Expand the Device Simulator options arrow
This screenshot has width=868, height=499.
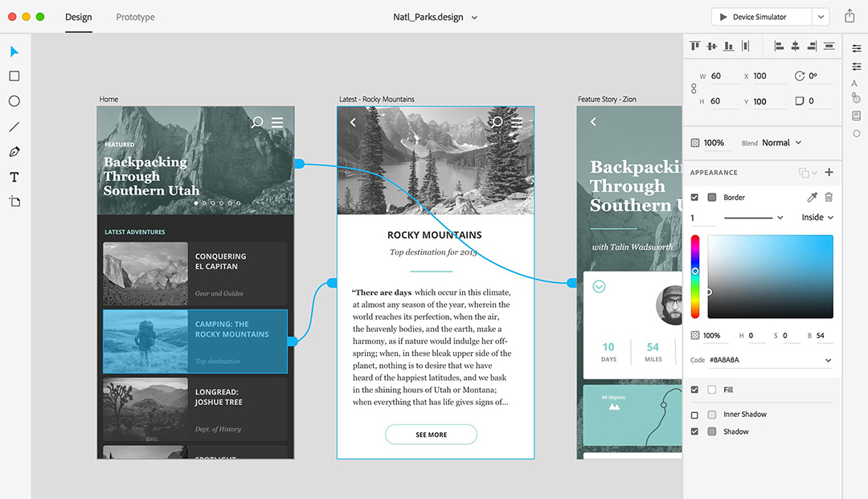pos(821,17)
